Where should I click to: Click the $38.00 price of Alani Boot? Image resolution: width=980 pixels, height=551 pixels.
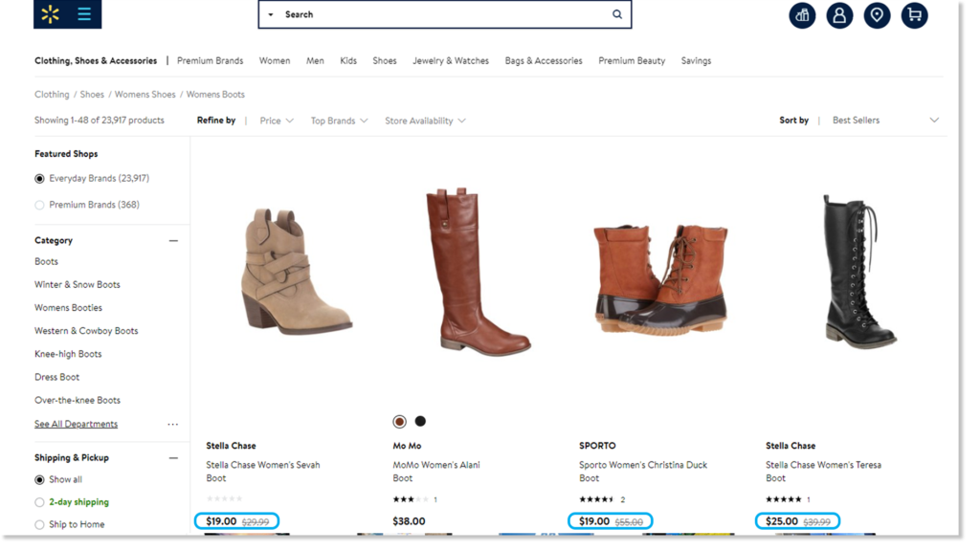[x=409, y=521]
